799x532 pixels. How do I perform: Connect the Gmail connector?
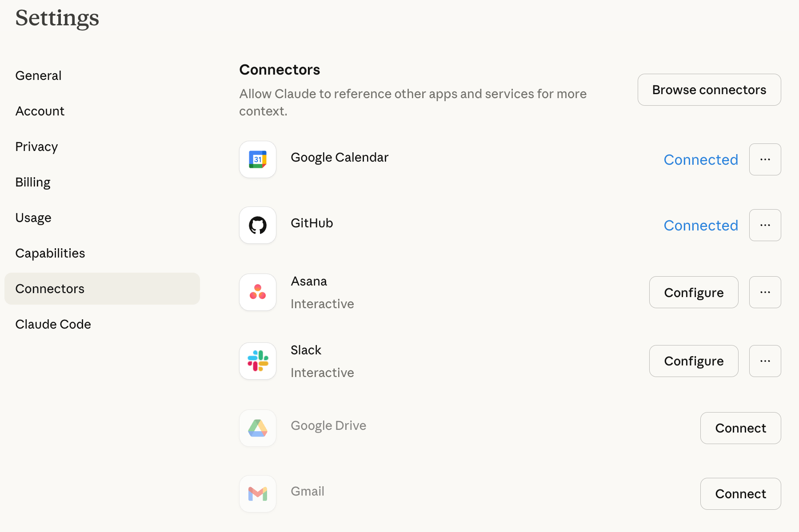coord(740,494)
